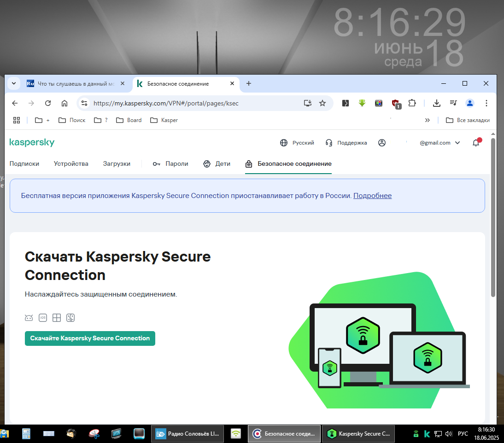This screenshot has height=443, width=504.
Task: Open the Wi-Fi app icon in the taskbar
Action: 236,434
